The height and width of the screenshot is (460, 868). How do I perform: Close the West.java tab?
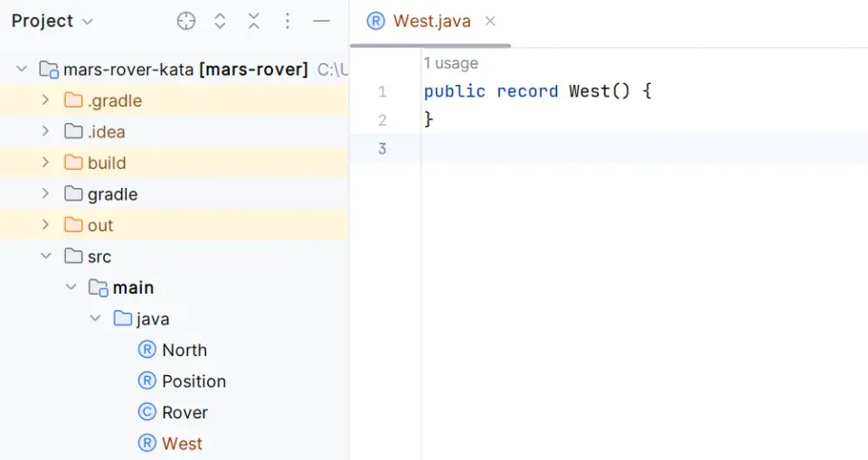tap(490, 21)
